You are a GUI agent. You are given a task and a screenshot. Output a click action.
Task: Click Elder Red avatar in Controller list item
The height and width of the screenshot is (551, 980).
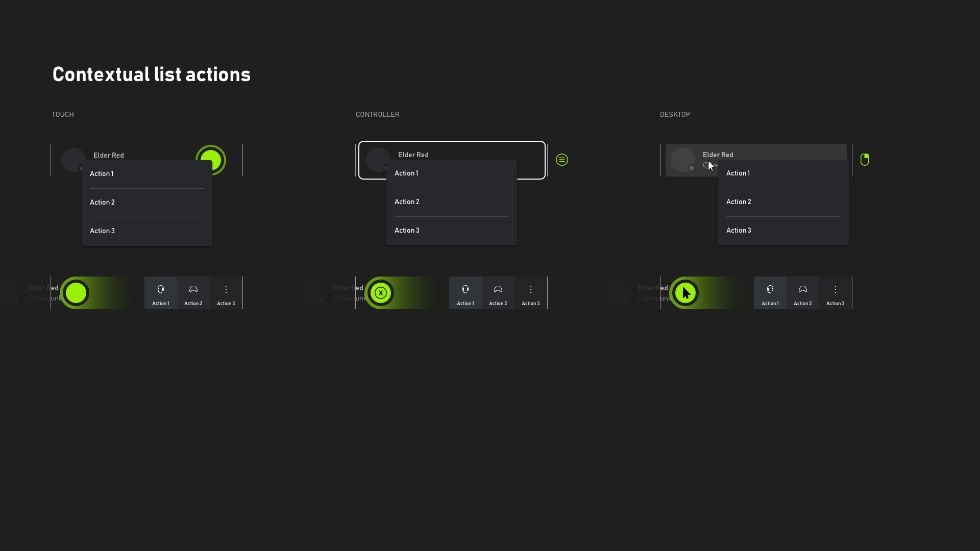tap(378, 160)
